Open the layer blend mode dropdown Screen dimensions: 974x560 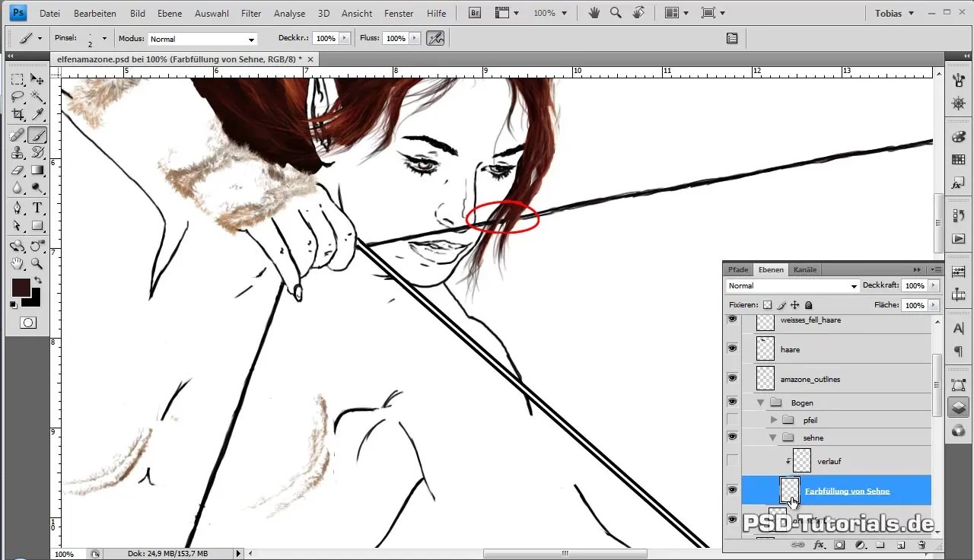(x=792, y=286)
